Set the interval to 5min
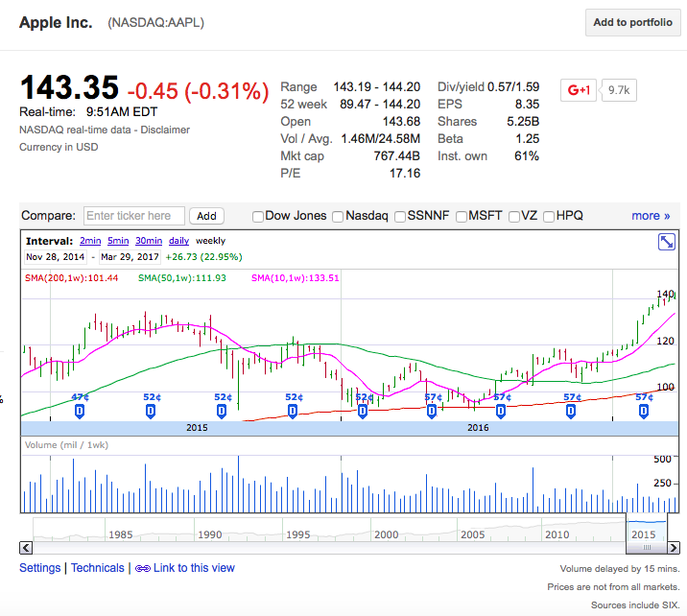687x616 pixels. tap(118, 241)
